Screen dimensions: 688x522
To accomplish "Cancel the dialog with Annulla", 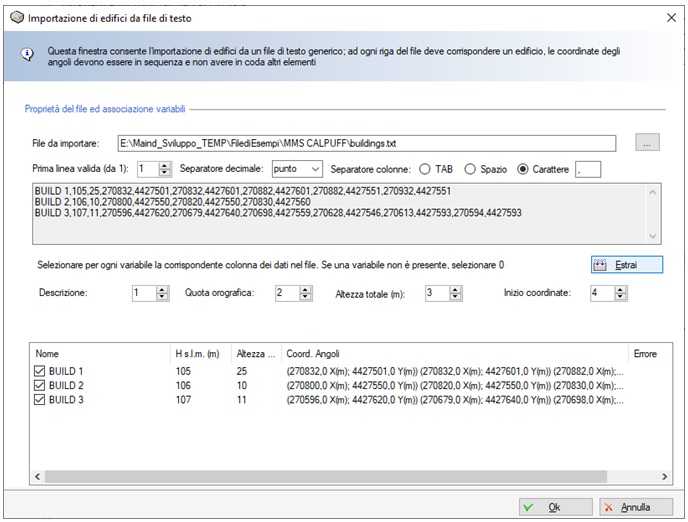I will pos(624,507).
